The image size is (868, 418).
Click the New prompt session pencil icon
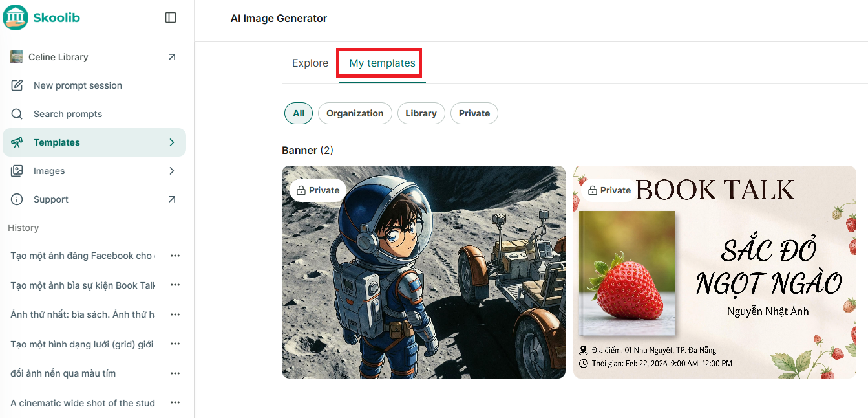point(17,85)
